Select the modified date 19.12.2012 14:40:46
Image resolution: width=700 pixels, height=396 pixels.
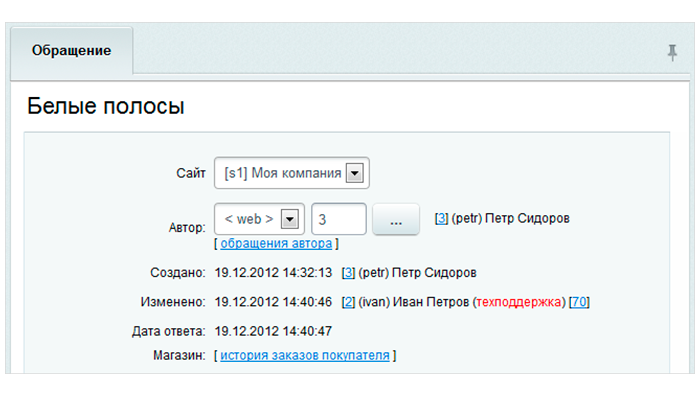(x=273, y=302)
